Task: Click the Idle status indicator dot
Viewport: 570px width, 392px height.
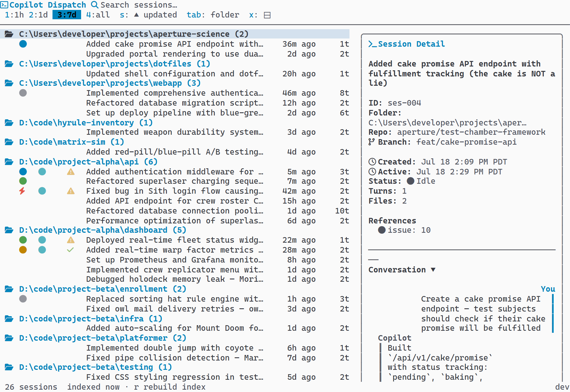Action: point(410,181)
